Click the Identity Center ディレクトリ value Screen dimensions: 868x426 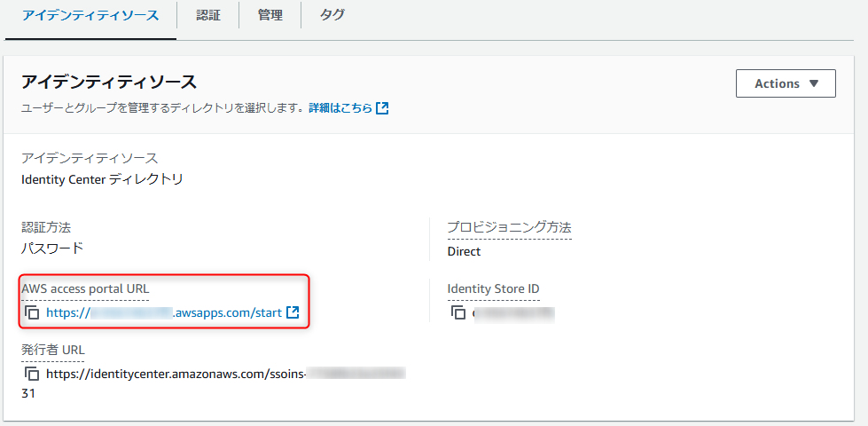pyautogui.click(x=102, y=179)
